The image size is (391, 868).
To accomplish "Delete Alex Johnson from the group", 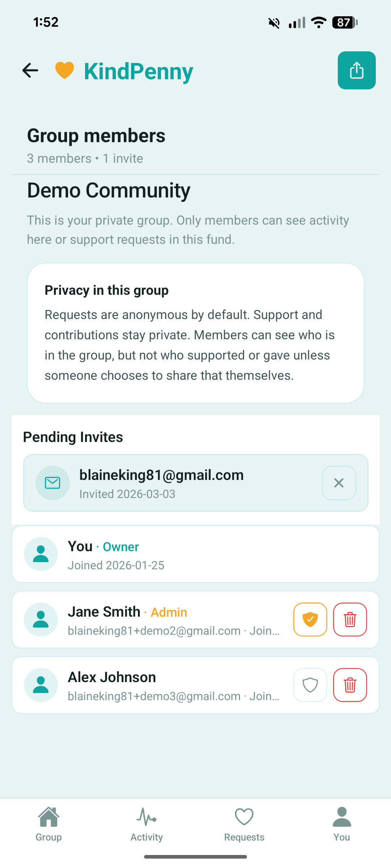I will tap(350, 685).
